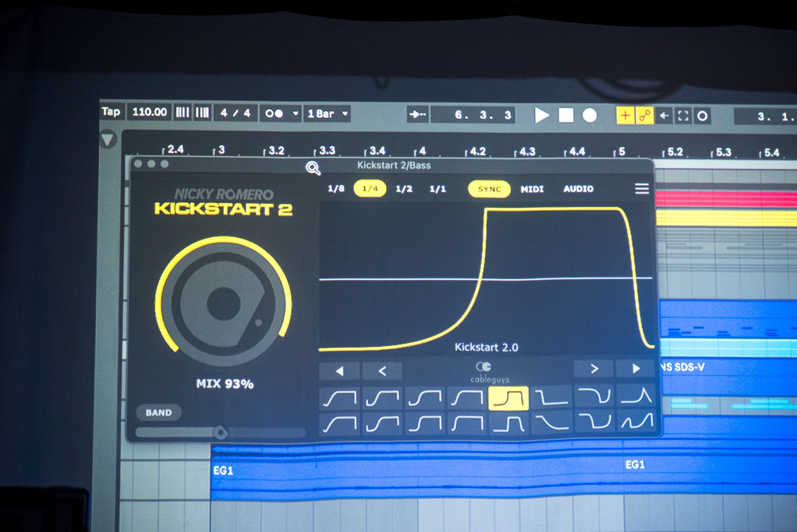The height and width of the screenshot is (532, 797).
Task: Click the 110.00 tempo field
Action: point(149,112)
